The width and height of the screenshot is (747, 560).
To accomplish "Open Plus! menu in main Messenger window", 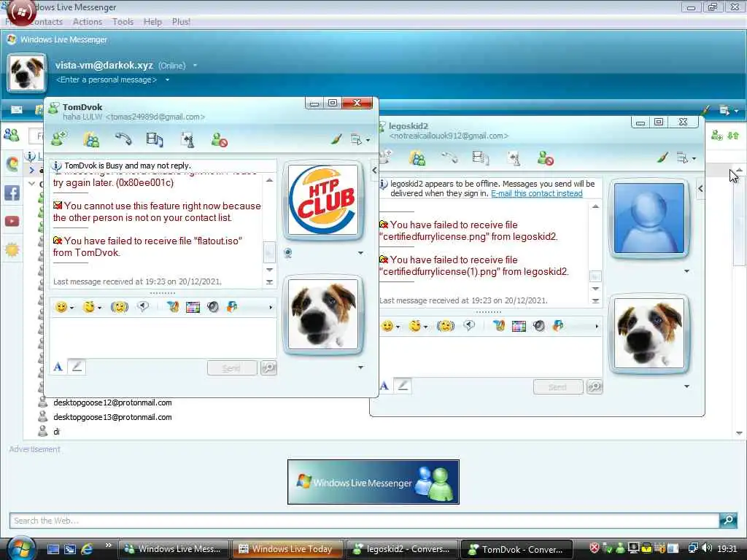I will click(181, 22).
